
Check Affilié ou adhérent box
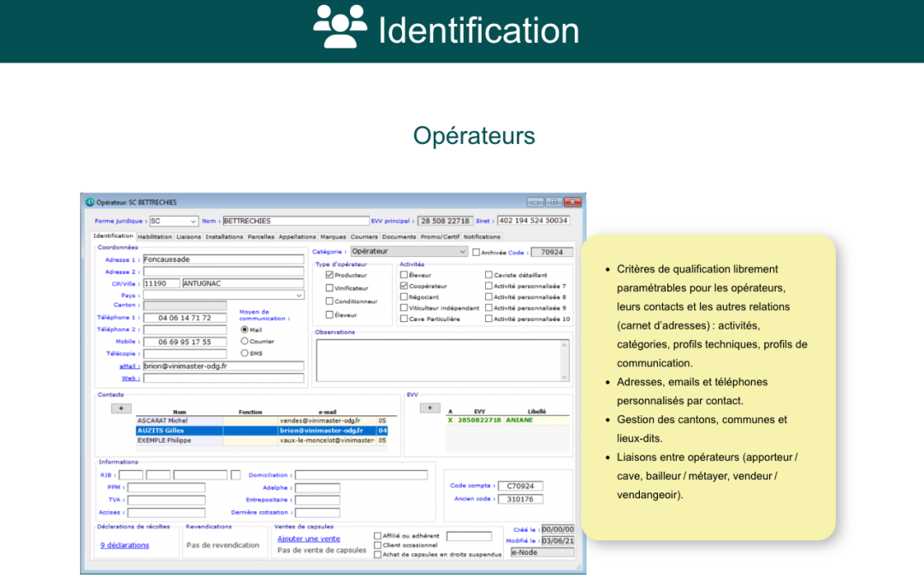click(377, 535)
